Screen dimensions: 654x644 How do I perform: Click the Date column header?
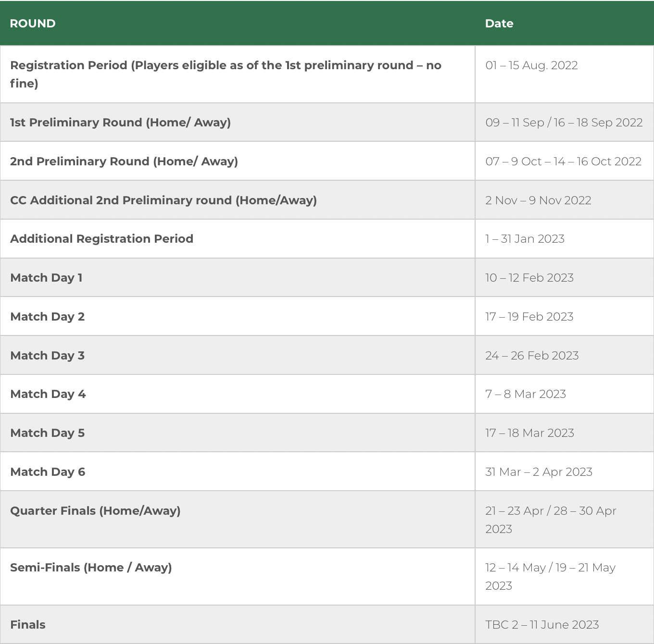[499, 24]
